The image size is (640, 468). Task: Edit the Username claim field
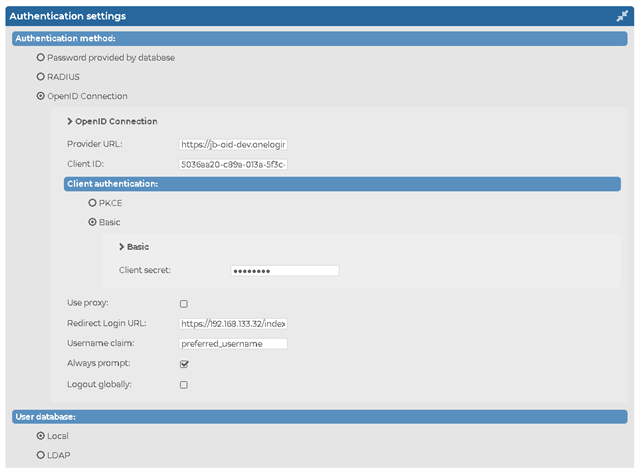tap(233, 344)
